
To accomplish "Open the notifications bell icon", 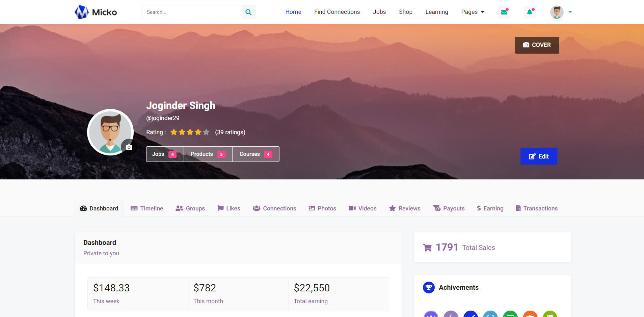I will pyautogui.click(x=530, y=12).
